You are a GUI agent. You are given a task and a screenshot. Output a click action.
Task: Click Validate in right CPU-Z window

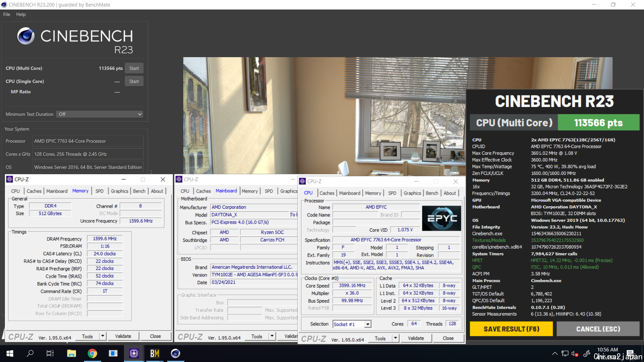(416, 339)
